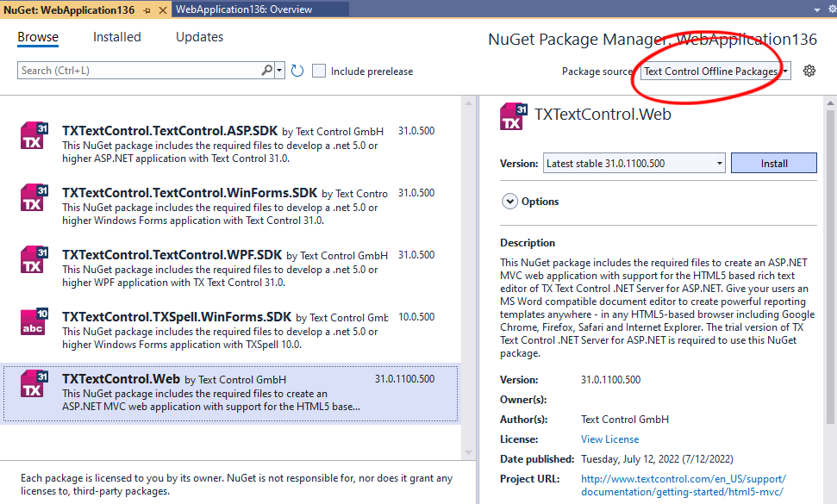Click the refresh packages icon
Screen dimensions: 837x504
pyautogui.click(x=297, y=71)
